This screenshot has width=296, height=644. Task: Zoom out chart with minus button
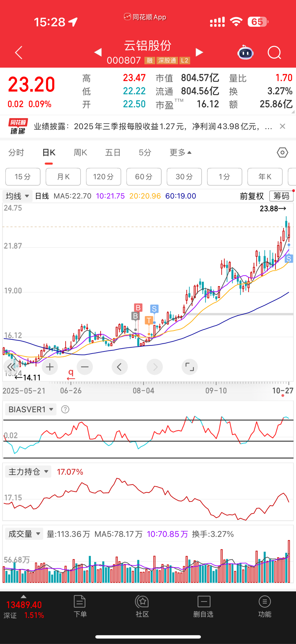point(85,367)
